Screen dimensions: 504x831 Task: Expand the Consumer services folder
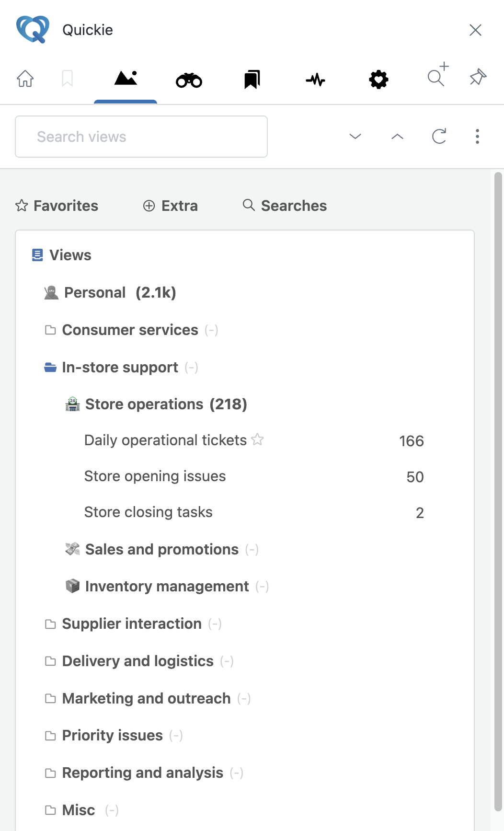[x=131, y=330]
